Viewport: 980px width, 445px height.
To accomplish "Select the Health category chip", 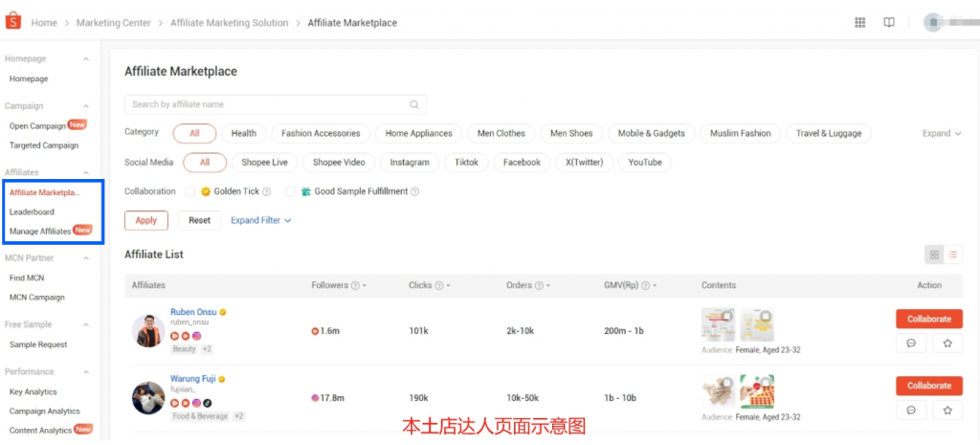I will click(x=244, y=133).
